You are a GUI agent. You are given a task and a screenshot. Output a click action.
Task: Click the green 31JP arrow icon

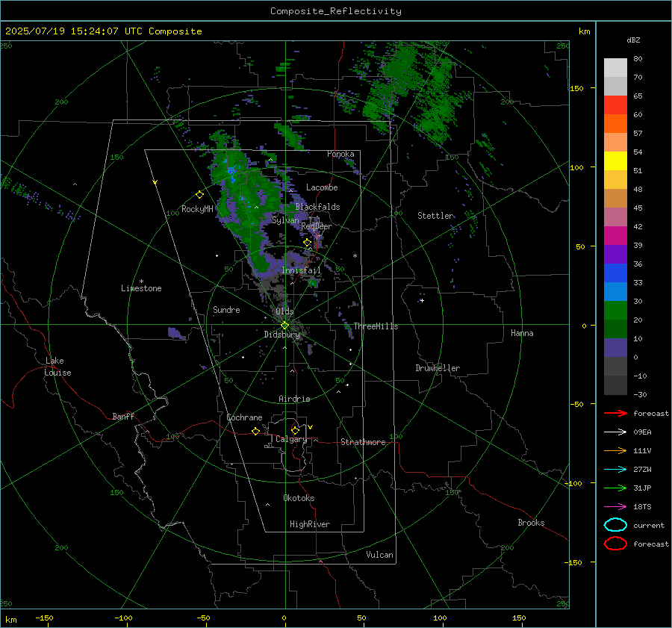click(615, 488)
